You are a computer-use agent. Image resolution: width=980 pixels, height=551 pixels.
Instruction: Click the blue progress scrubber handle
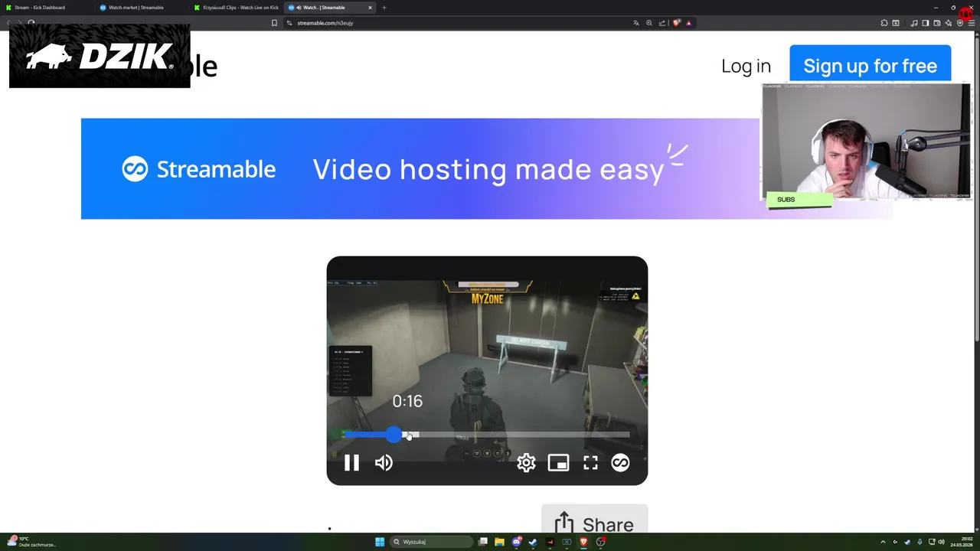pyautogui.click(x=394, y=435)
